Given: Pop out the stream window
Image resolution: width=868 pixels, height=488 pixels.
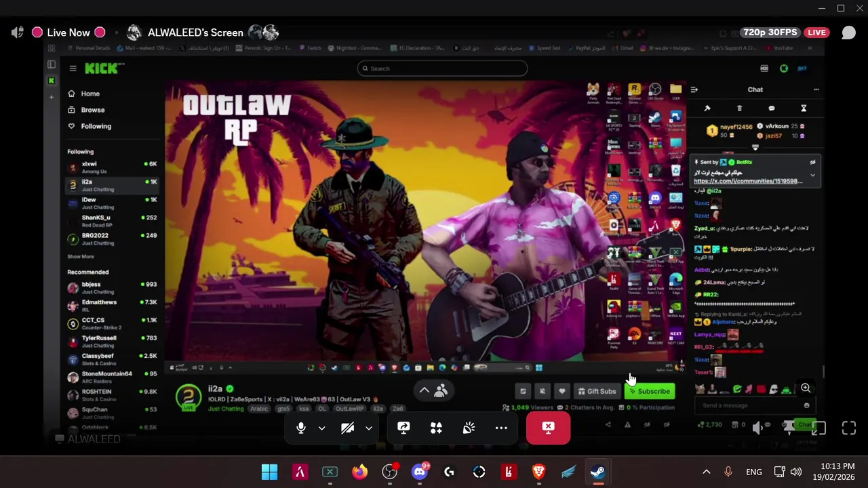Looking at the screenshot, I should coord(819,428).
